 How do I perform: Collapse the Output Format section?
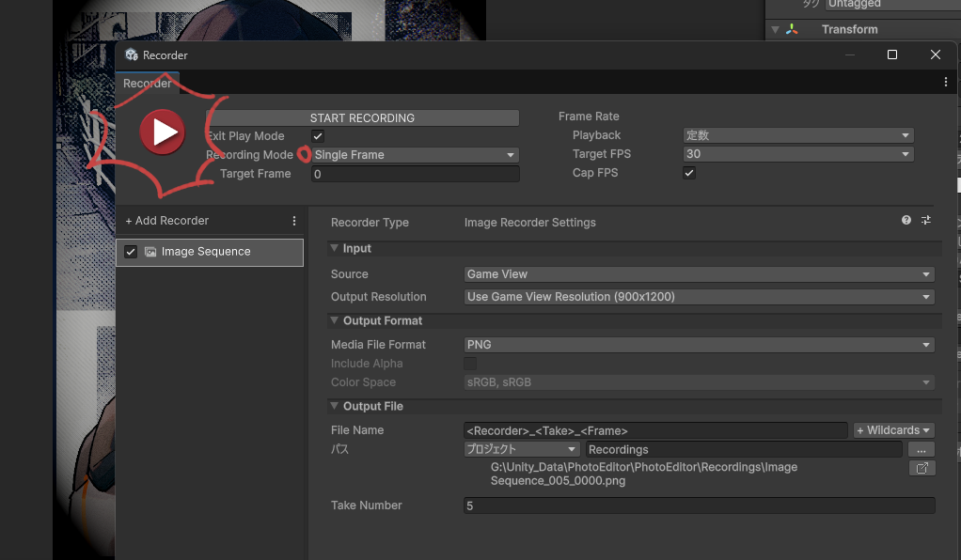335,320
